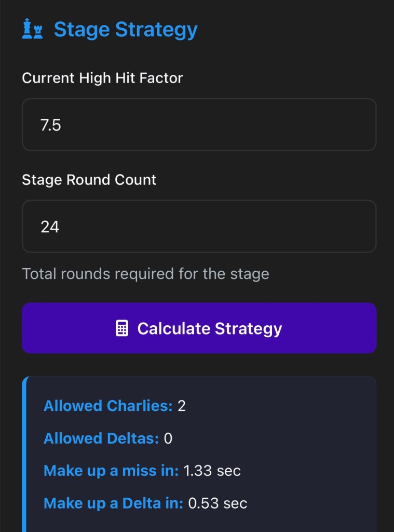Click the chess rook piece in header icon
394x532 pixels.
[x=37, y=32]
